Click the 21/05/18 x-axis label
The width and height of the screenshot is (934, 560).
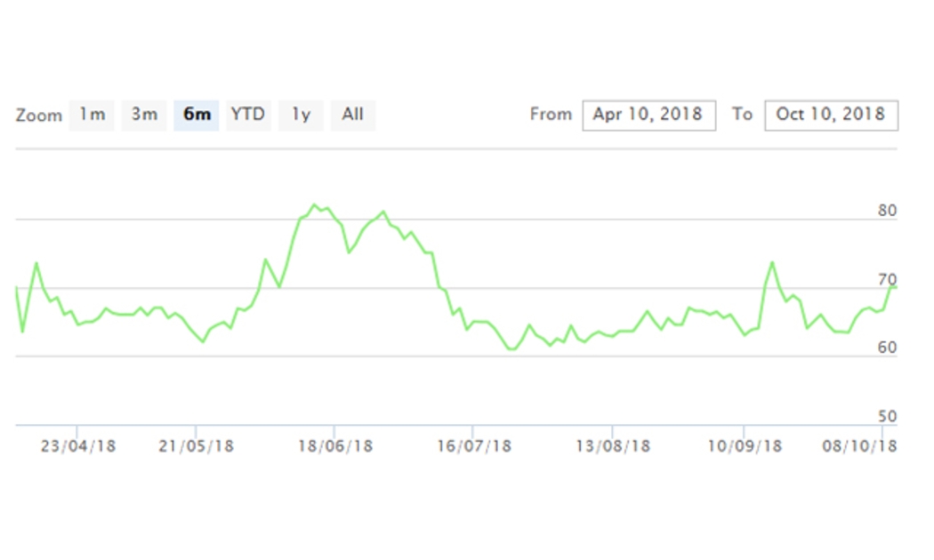tap(197, 446)
